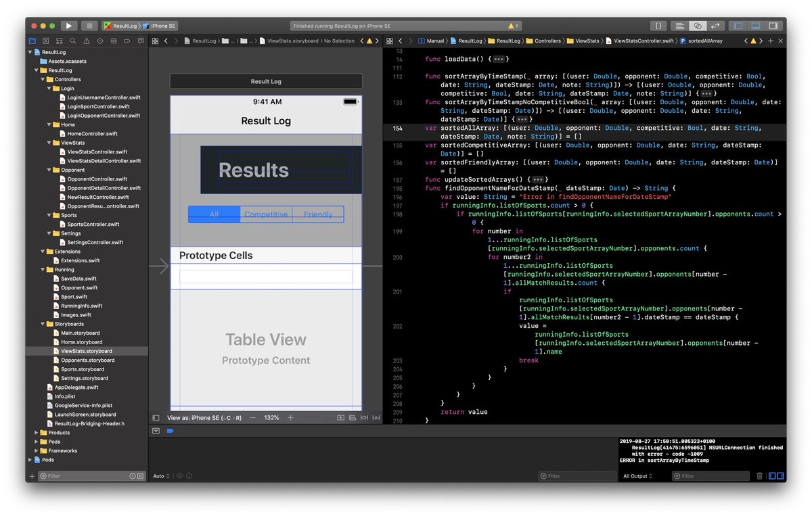Viewport: 812px width, 516px height.
Task: Toggle the right inspector panel
Action: 773,26
